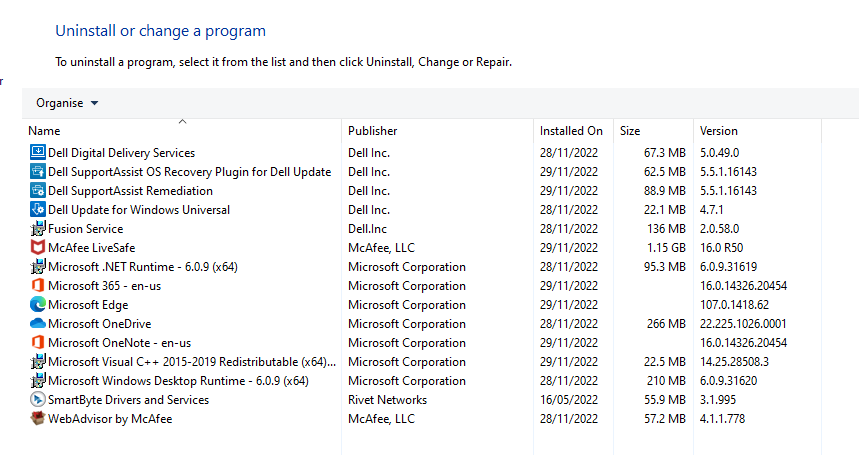The height and width of the screenshot is (455, 859).
Task: Click the version 107.0.1418.62 cell
Action: (x=734, y=305)
